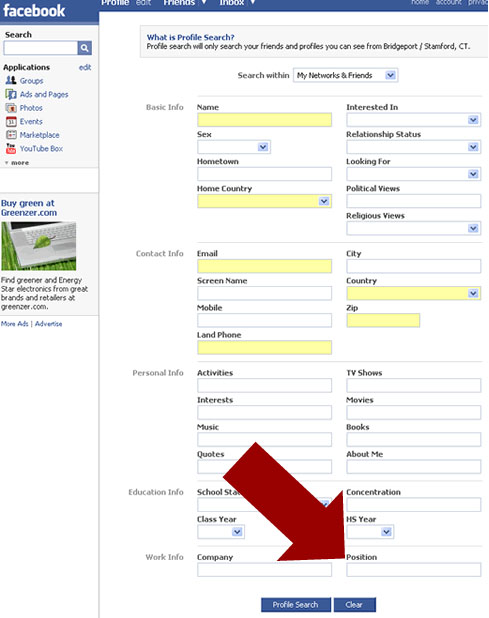Focus the Music input field
This screenshot has width=489, height=618.
coord(264,440)
